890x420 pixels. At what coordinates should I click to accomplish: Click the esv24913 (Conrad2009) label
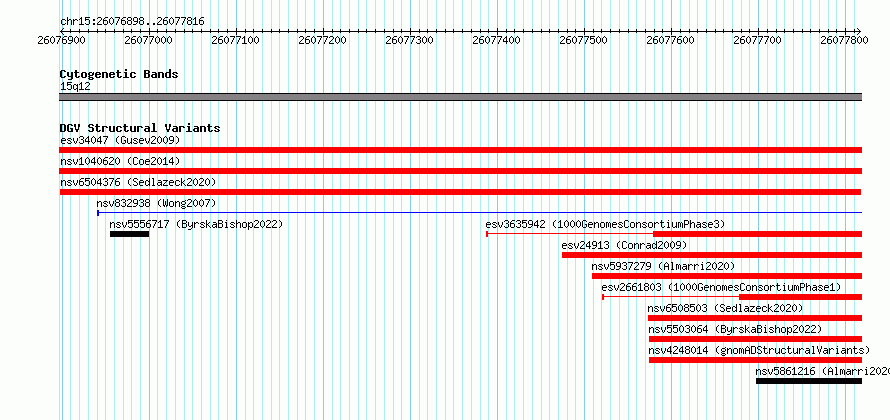point(624,245)
